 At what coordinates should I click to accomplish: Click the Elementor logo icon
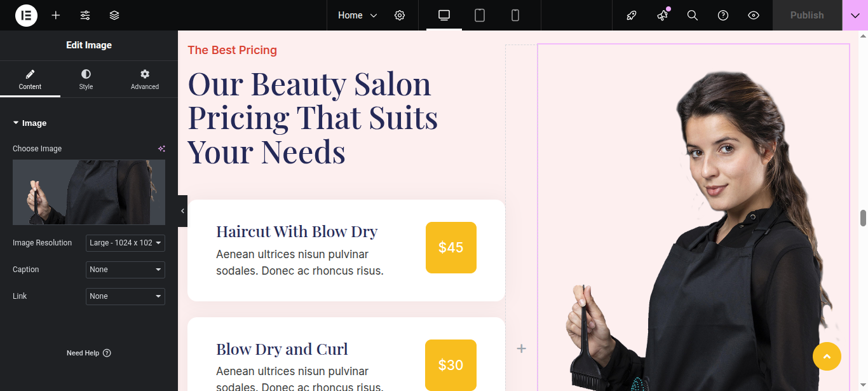(27, 15)
